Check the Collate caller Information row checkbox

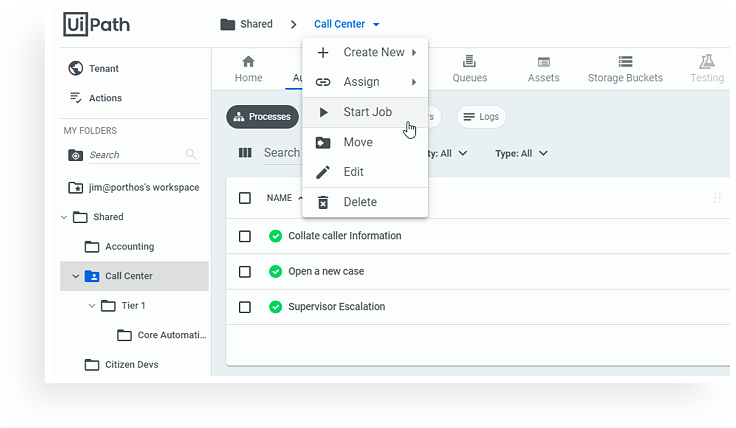(x=245, y=236)
